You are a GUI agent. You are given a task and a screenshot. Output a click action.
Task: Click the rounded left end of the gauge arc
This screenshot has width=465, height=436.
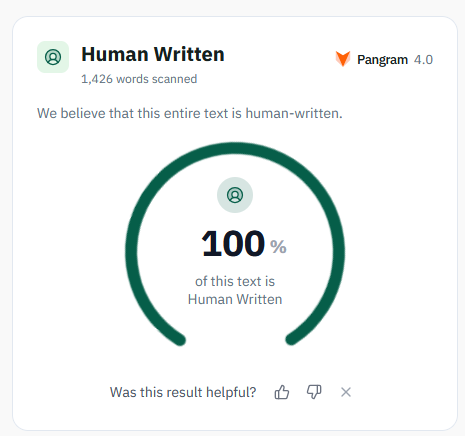click(x=180, y=340)
